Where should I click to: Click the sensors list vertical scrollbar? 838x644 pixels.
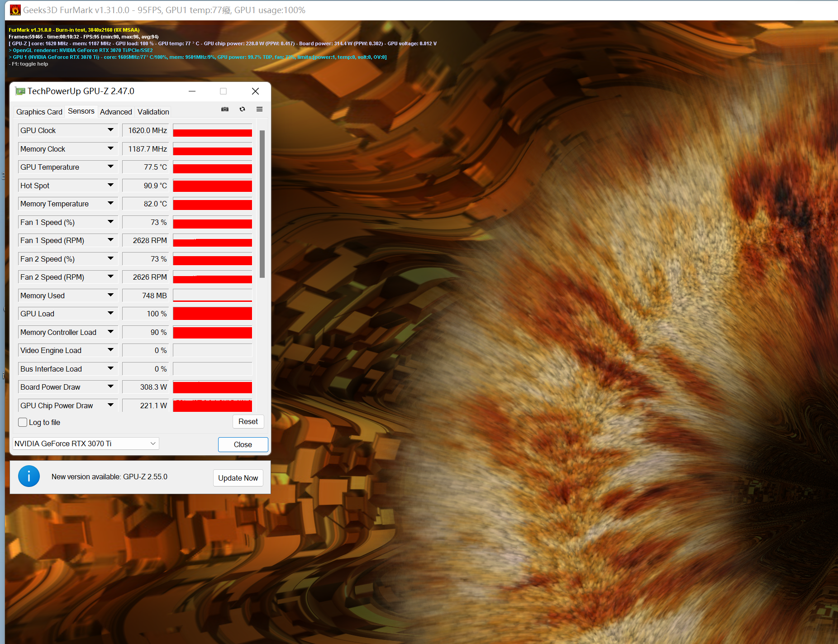262,204
